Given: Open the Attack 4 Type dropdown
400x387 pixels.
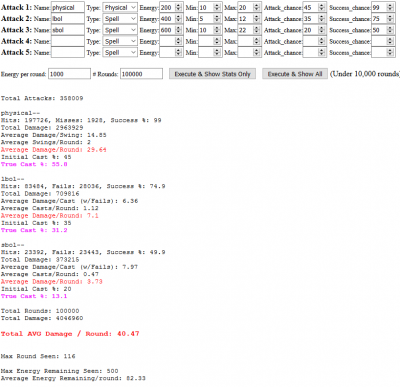Looking at the screenshot, I should pos(120,41).
